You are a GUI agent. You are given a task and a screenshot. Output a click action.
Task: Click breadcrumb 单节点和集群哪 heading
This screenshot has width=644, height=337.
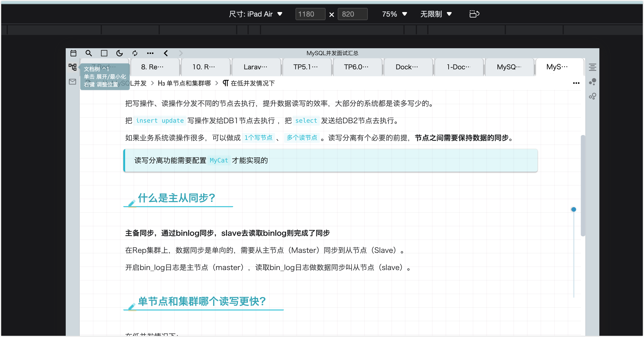185,83
